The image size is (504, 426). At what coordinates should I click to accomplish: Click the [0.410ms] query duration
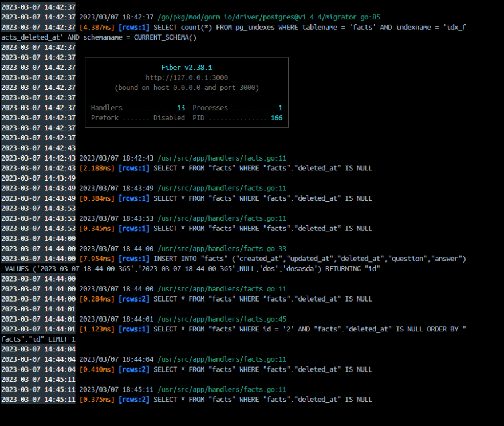tap(97, 369)
